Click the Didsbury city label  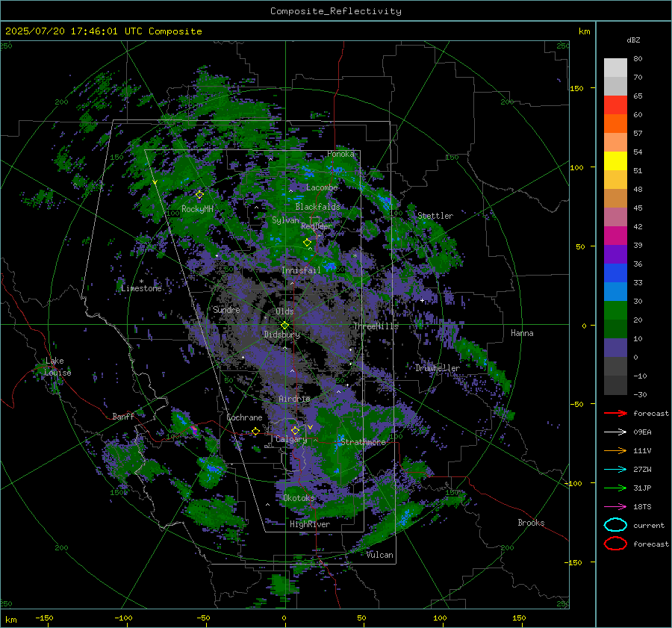click(x=282, y=335)
